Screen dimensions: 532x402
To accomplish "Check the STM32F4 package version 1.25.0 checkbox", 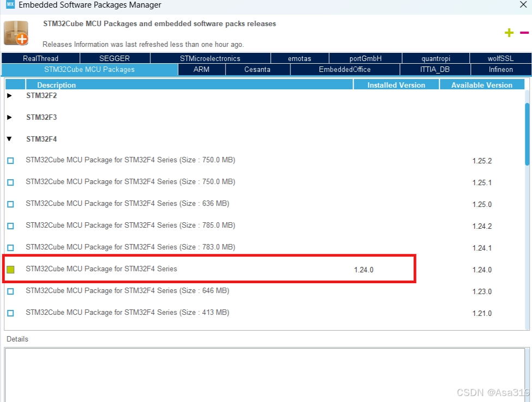I will coord(10,204).
